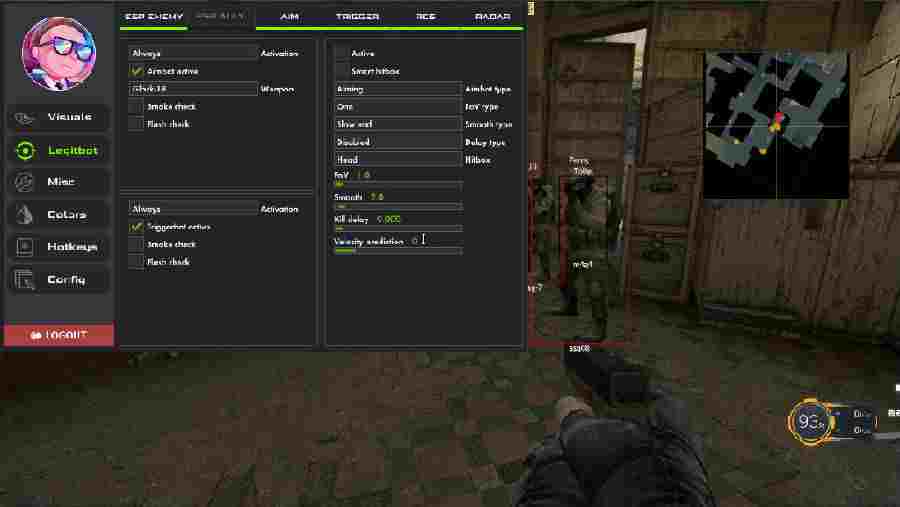Click the red Logout button
The image size is (900, 507).
coord(59,335)
